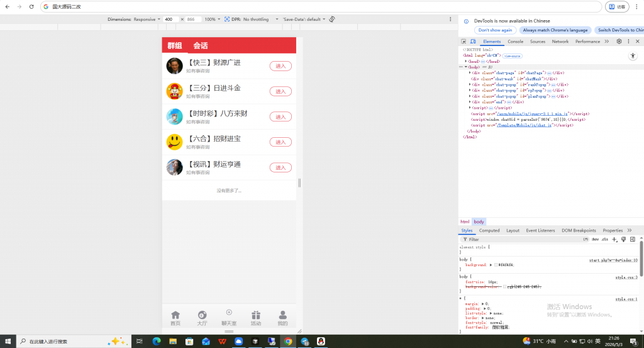Viewport: 644px width, 348px height.
Task: Click the chat.js script source link
Action: [x=525, y=125]
